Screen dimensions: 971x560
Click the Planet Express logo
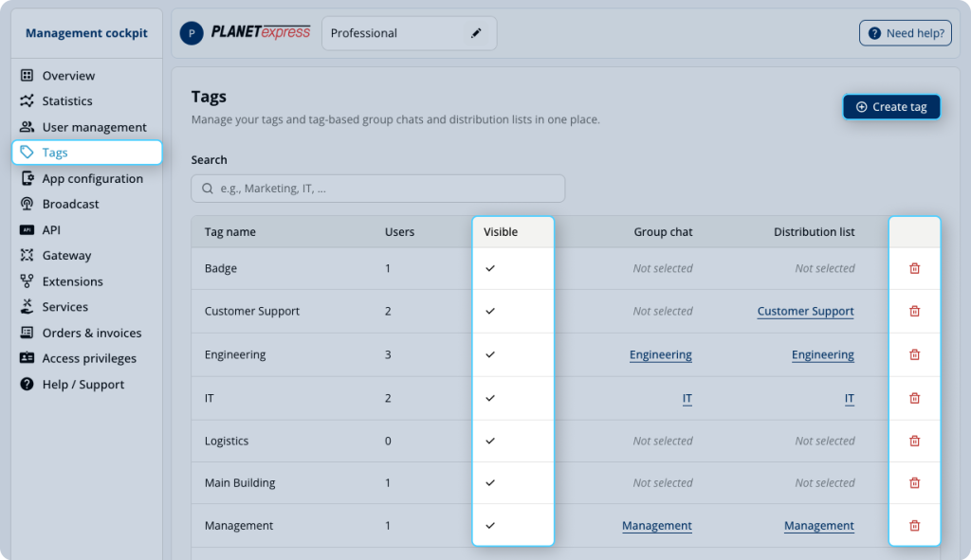260,32
